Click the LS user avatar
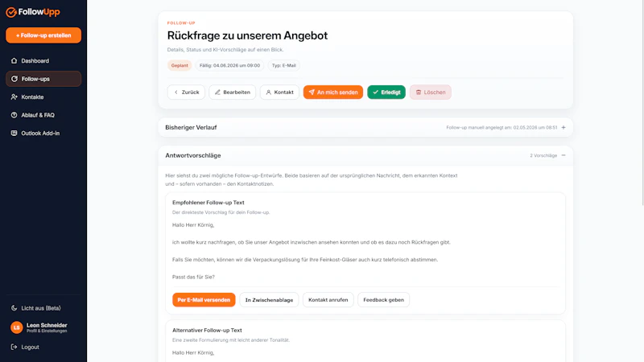The image size is (644, 362). click(16, 327)
